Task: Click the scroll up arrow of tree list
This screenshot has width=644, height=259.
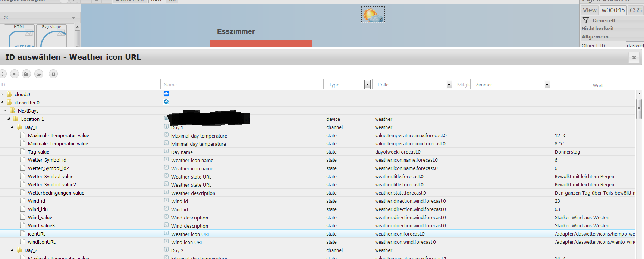Action: point(639,94)
